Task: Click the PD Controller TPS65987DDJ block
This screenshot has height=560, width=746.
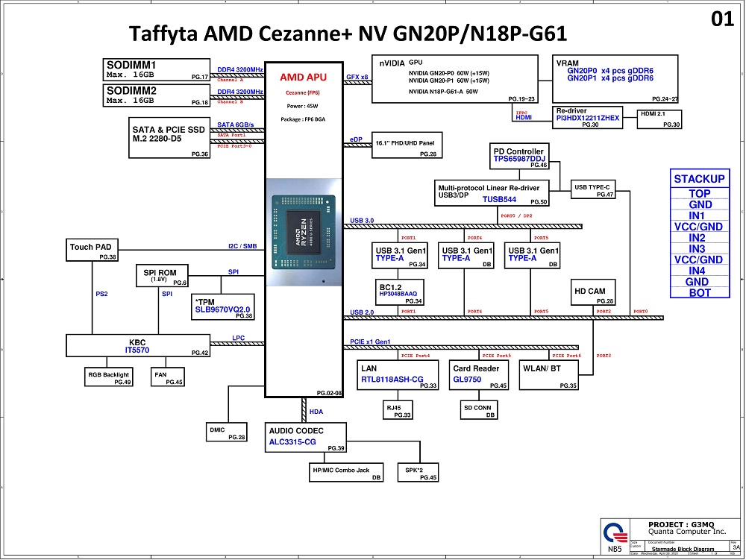Action: (x=519, y=157)
